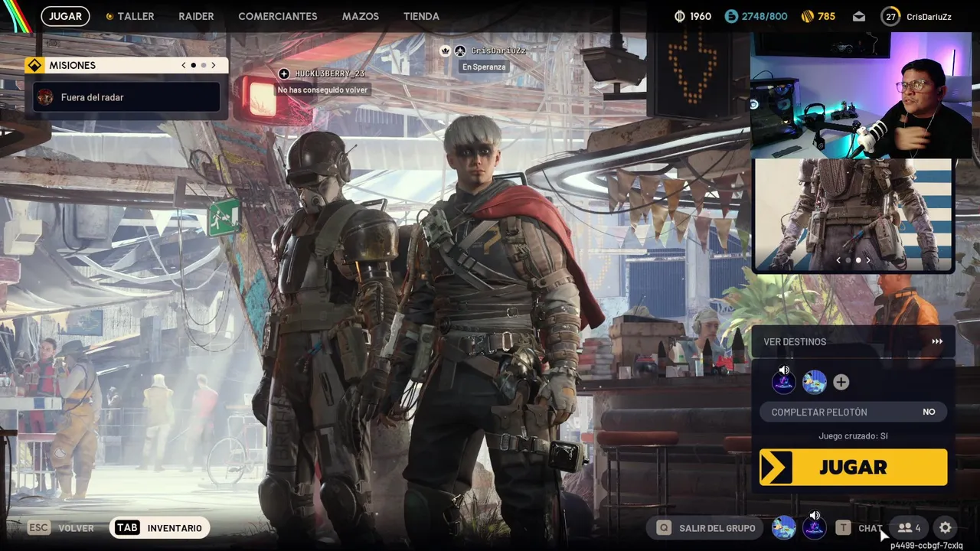Image resolution: width=980 pixels, height=551 pixels.
Task: Go to the MAZOS tab
Action: (361, 16)
